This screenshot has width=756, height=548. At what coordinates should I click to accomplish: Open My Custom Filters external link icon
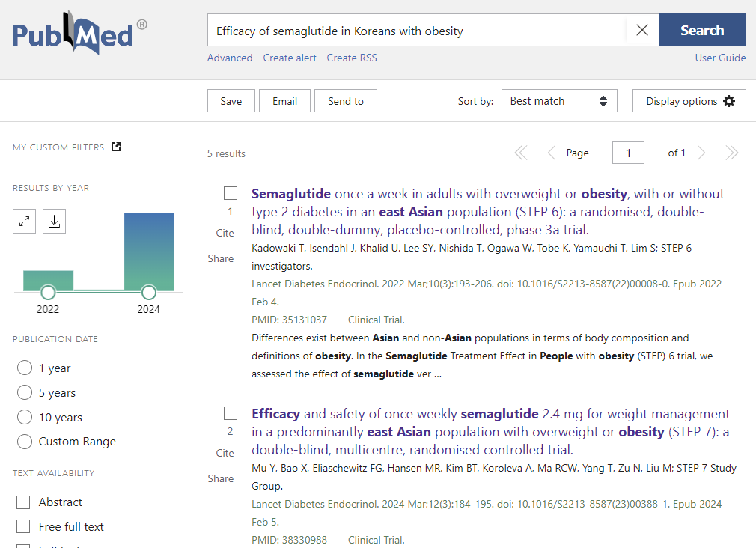click(116, 147)
